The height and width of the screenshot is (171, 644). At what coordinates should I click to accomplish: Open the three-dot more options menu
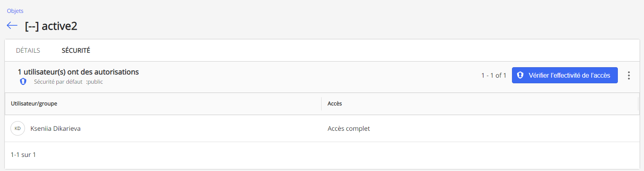coord(628,75)
